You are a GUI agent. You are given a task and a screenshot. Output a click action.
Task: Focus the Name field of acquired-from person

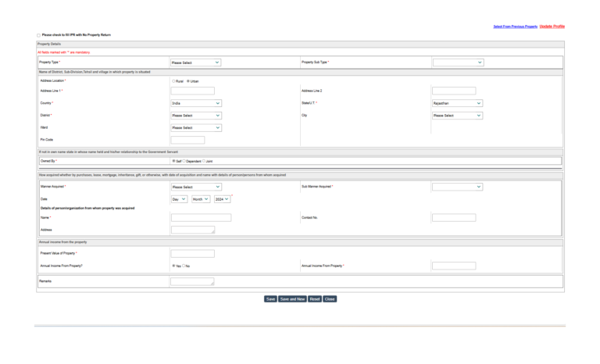(x=201, y=218)
